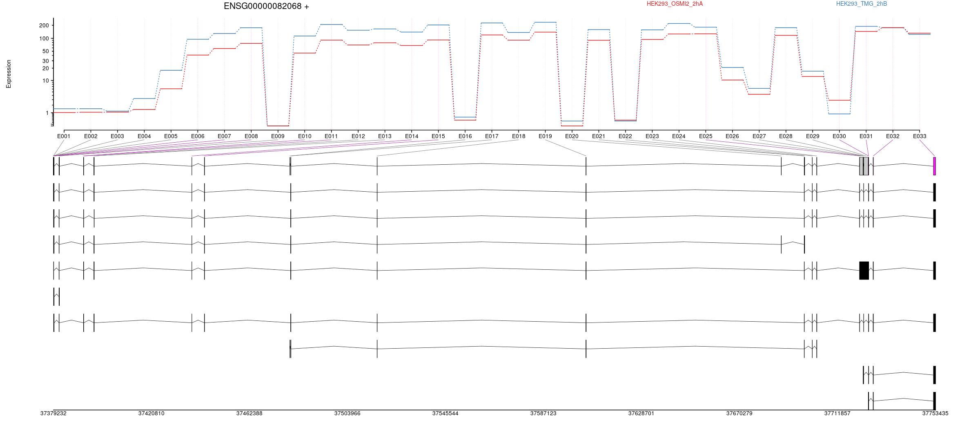The width and height of the screenshot is (980, 421).
Task: Click exon label E013
Action: pyautogui.click(x=385, y=136)
